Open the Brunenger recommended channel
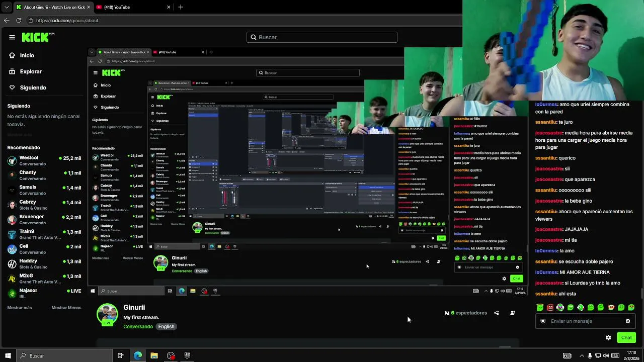This screenshot has width=644, height=362. [44, 220]
